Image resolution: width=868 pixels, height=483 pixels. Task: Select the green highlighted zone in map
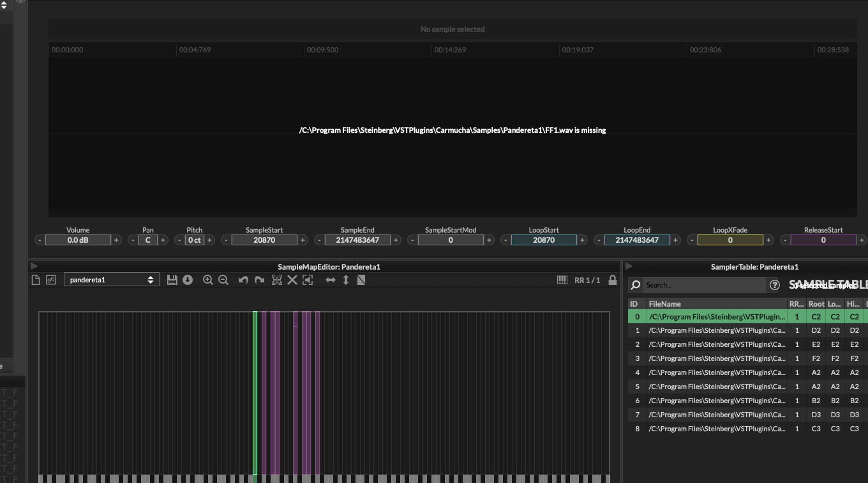(x=255, y=393)
